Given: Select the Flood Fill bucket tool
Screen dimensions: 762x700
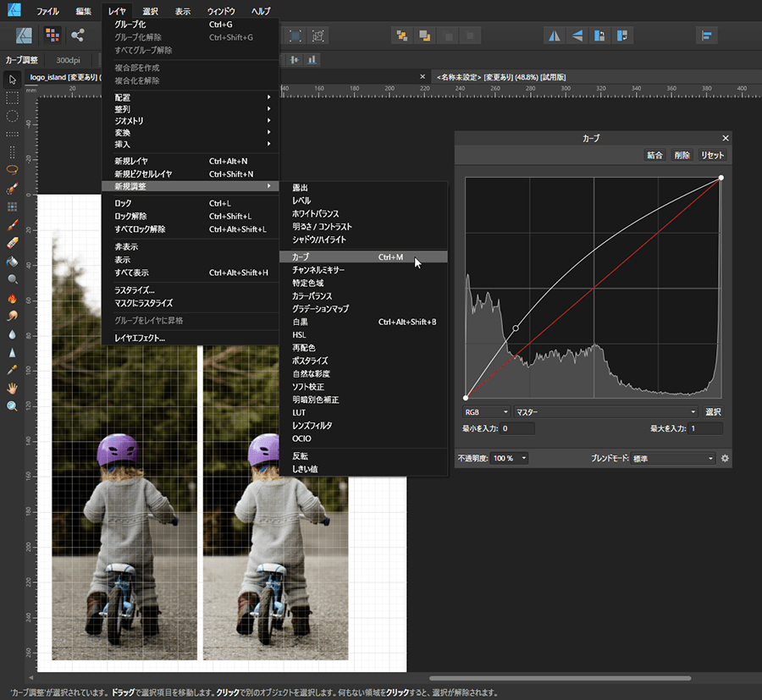Looking at the screenshot, I should (x=12, y=261).
